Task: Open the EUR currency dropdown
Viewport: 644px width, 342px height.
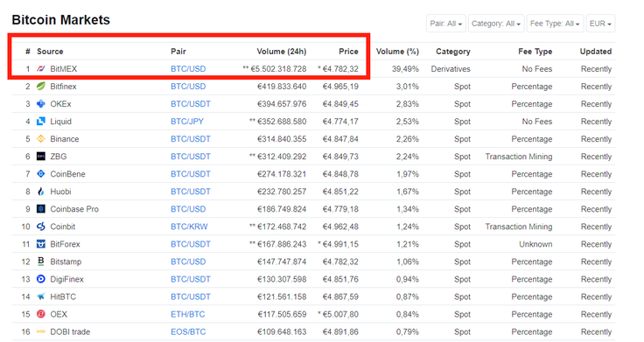Action: (x=600, y=24)
